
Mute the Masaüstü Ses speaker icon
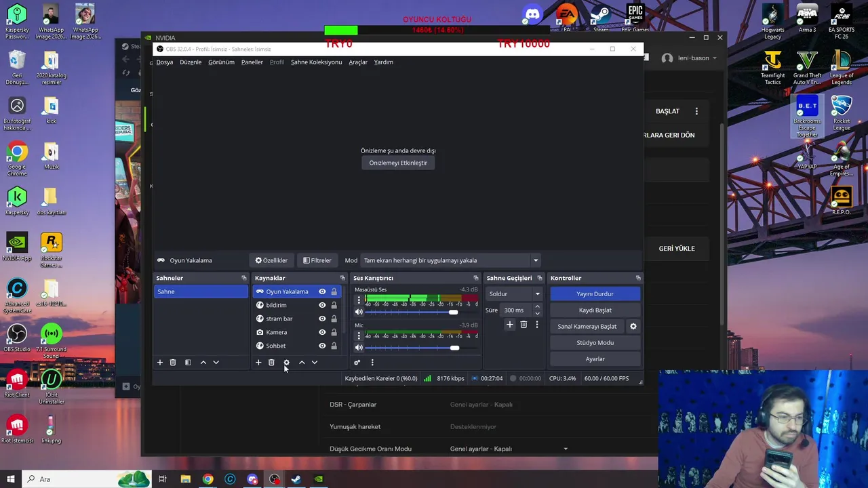(359, 312)
